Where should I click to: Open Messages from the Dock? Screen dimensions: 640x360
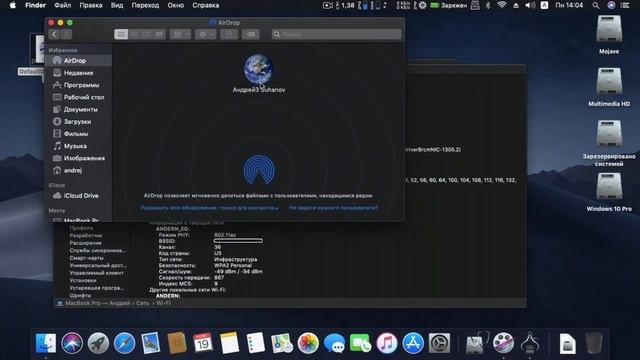[x=334, y=343]
